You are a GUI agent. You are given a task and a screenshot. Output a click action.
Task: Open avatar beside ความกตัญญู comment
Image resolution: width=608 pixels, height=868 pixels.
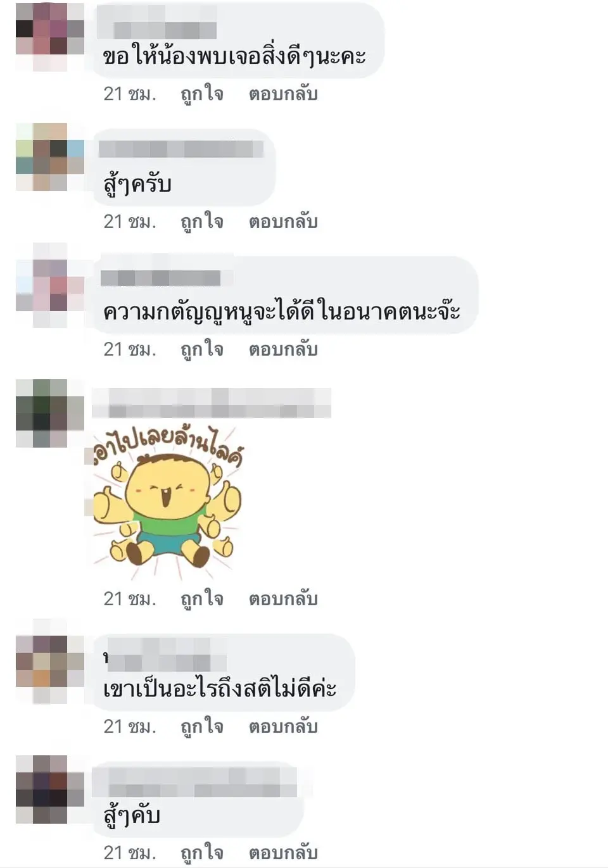pyautogui.click(x=50, y=285)
